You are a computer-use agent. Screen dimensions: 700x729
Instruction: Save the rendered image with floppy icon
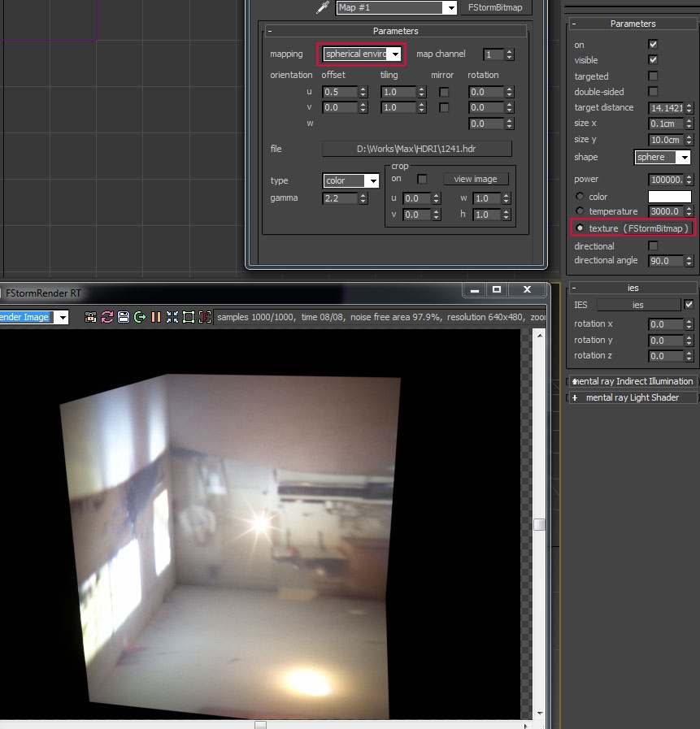point(124,317)
